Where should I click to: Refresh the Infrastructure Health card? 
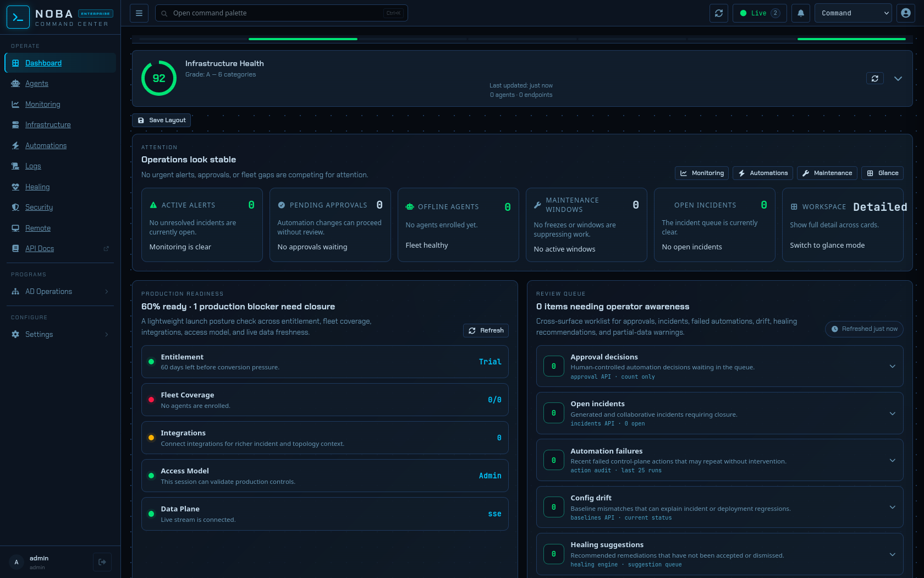875,79
